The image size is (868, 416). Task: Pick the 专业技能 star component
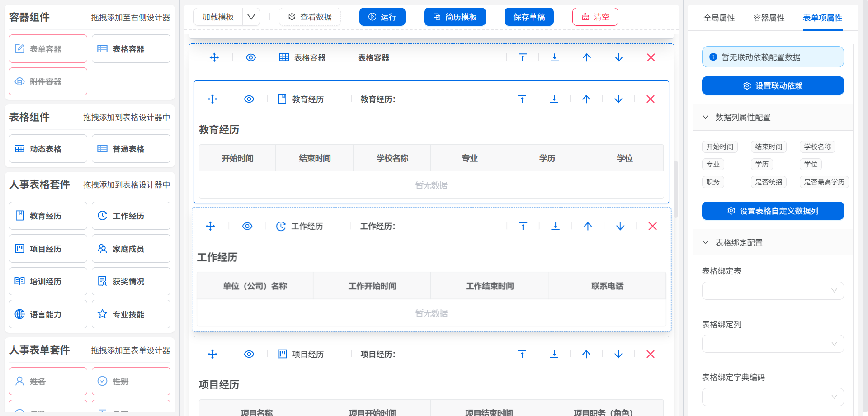[x=131, y=314]
